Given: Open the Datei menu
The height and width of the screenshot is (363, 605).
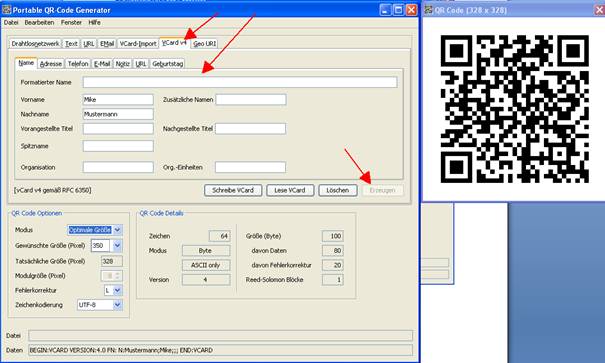Looking at the screenshot, I should tap(11, 22).
